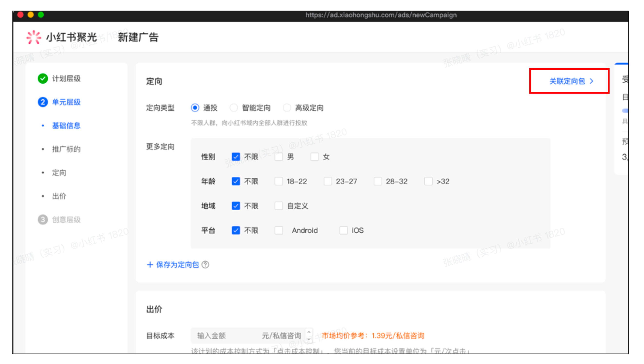Check the Android platform checkbox
The height and width of the screenshot is (364, 644).
[278, 230]
